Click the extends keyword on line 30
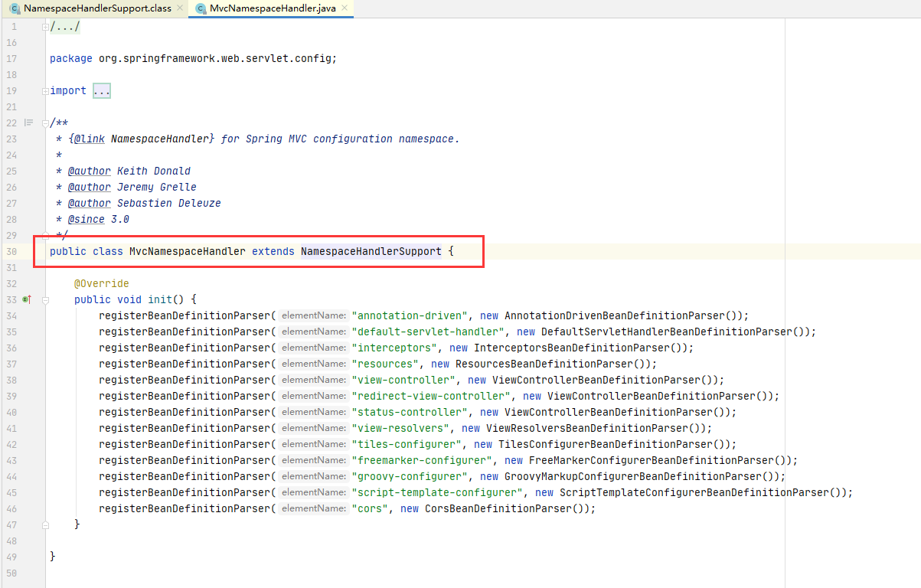The width and height of the screenshot is (921, 588). coord(273,251)
